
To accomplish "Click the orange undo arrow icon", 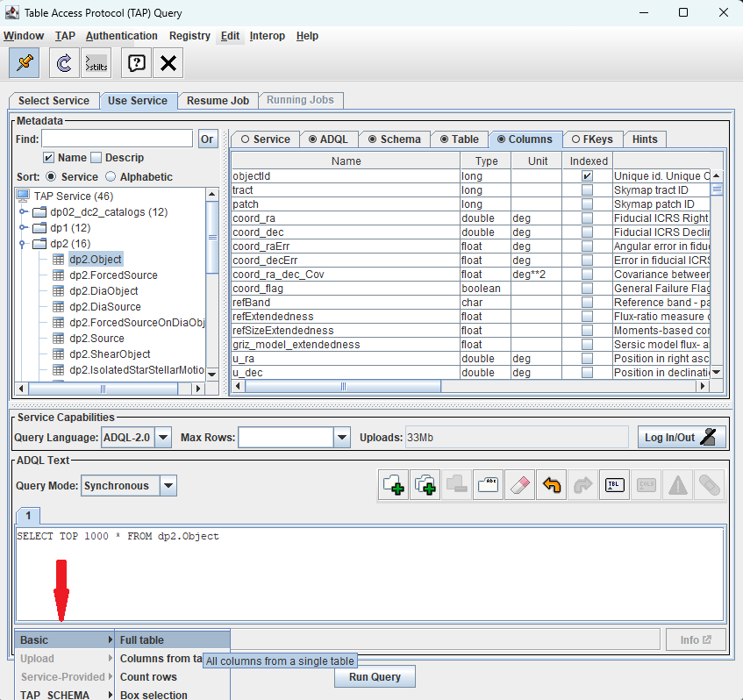I will pyautogui.click(x=551, y=485).
